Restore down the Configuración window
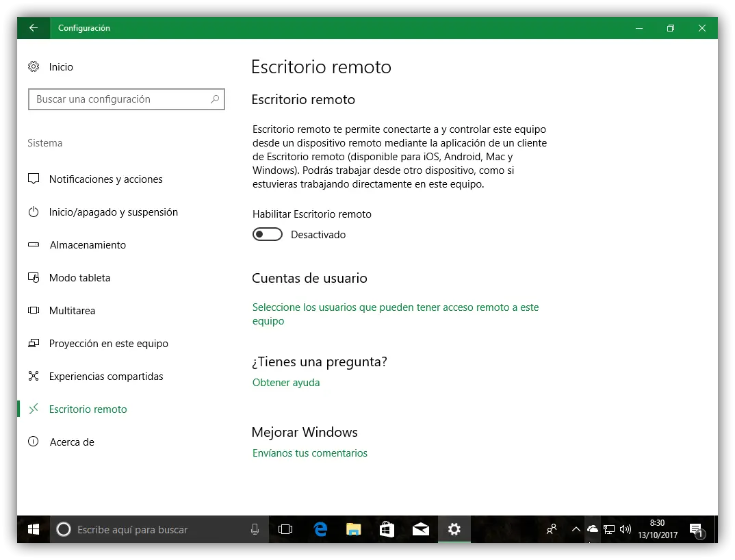The width and height of the screenshot is (735, 560). click(670, 28)
